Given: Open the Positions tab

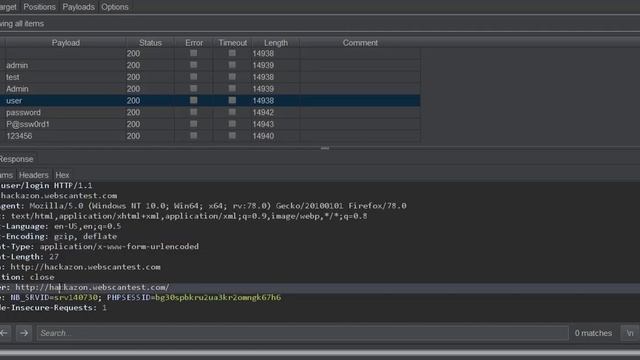Looking at the screenshot, I should (x=39, y=7).
